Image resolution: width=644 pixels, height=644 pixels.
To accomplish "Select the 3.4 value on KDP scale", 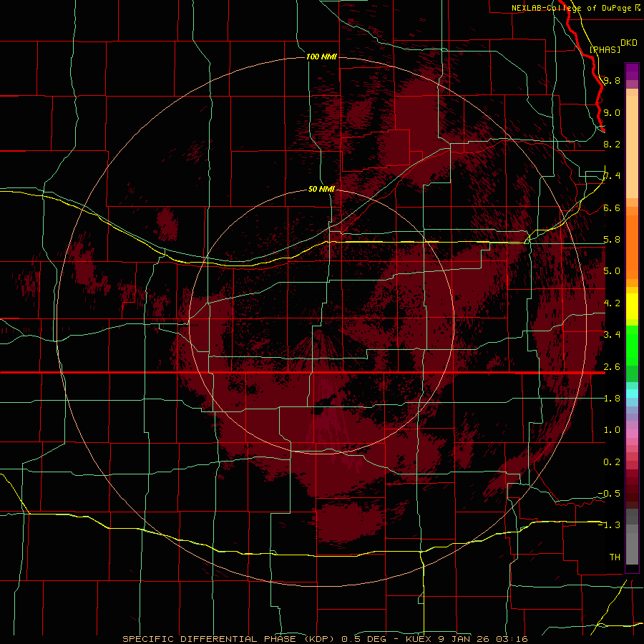I will (612, 335).
